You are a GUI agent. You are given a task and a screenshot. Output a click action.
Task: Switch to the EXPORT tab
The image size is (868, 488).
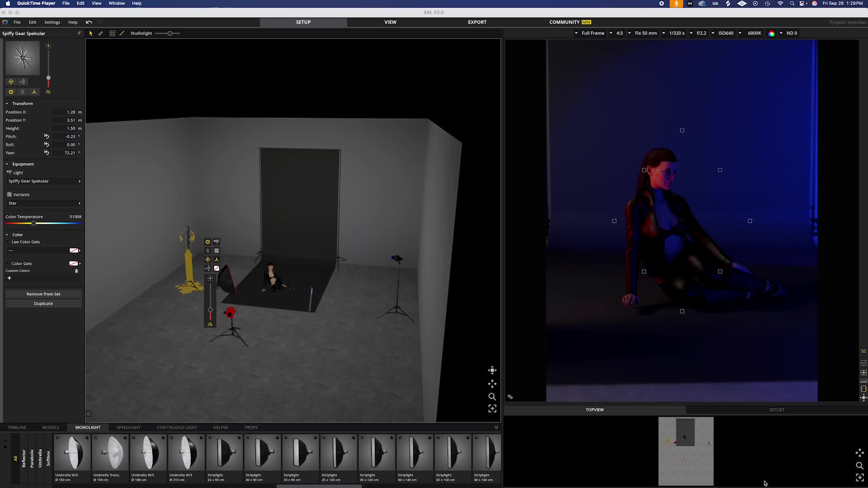[x=477, y=22]
